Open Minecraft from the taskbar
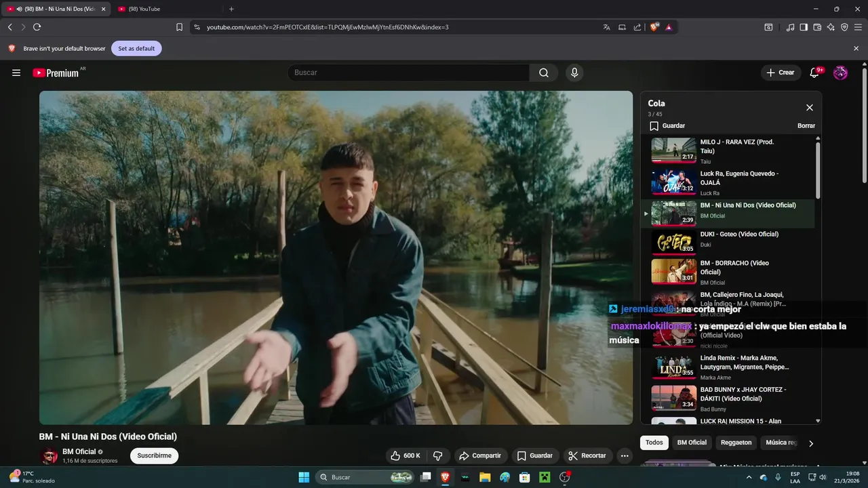The width and height of the screenshot is (868, 488). 544,477
